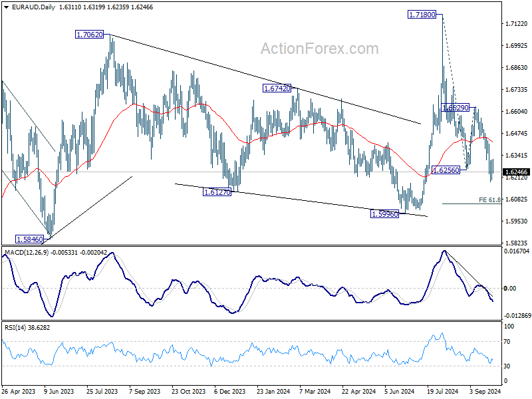
Task: Click the 3 Sep 2024 date label
Action: pyautogui.click(x=485, y=391)
